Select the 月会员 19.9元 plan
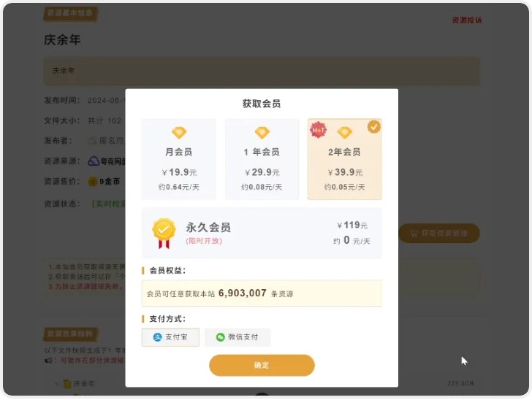The height and width of the screenshot is (400, 532). point(179,159)
